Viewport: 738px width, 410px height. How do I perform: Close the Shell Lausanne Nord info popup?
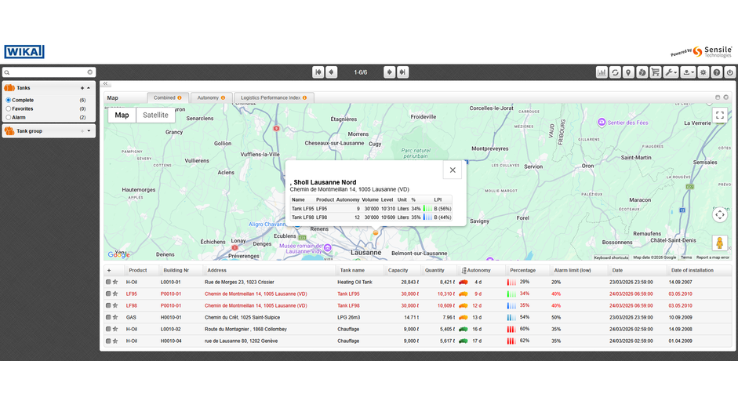point(452,170)
